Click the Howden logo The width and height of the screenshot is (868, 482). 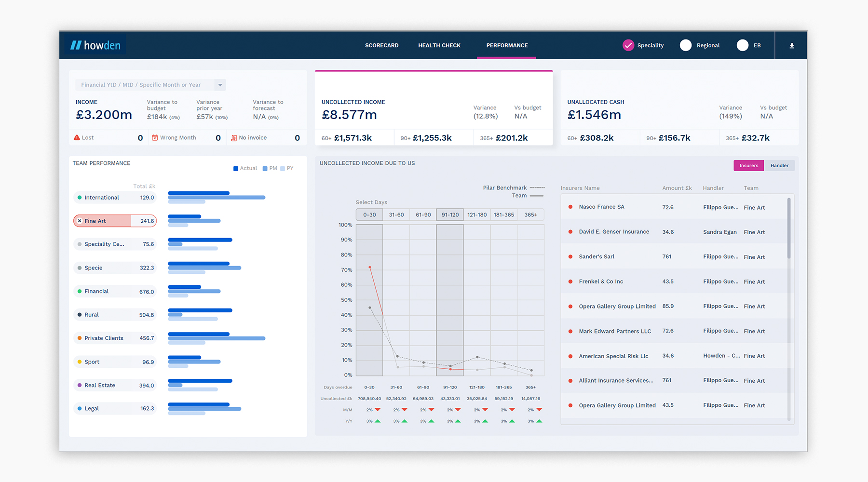95,45
